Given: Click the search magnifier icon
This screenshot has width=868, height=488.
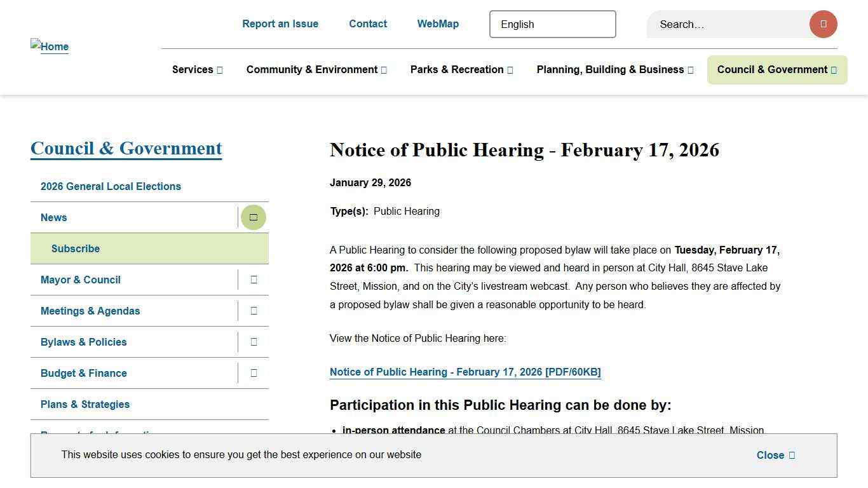Looking at the screenshot, I should [x=823, y=24].
